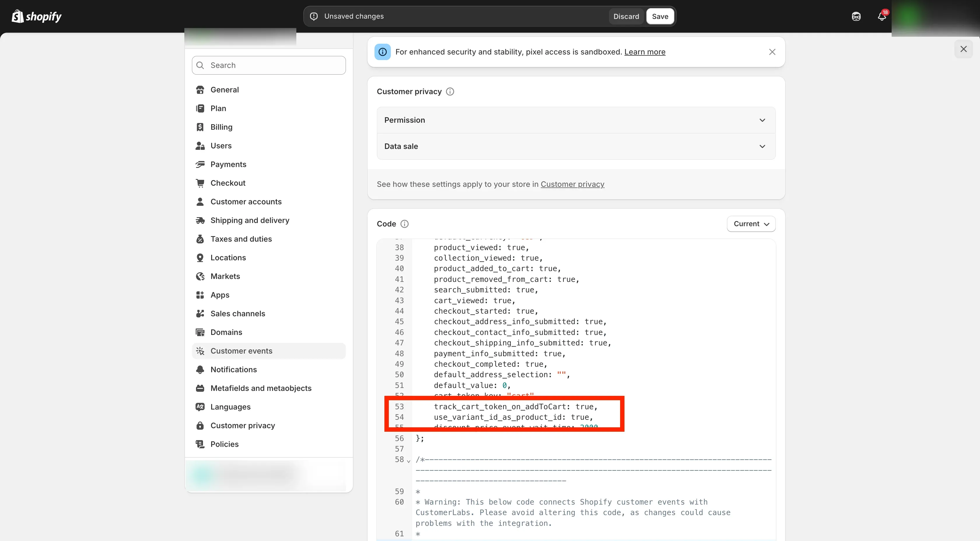Click the Policies document icon

pos(200,444)
